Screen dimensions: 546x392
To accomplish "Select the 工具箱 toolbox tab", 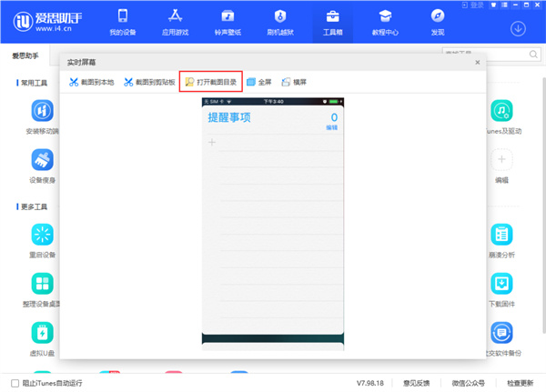I will point(332,22).
